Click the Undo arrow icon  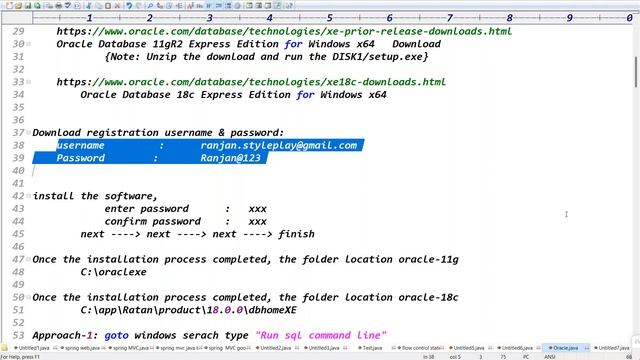(129, 6)
